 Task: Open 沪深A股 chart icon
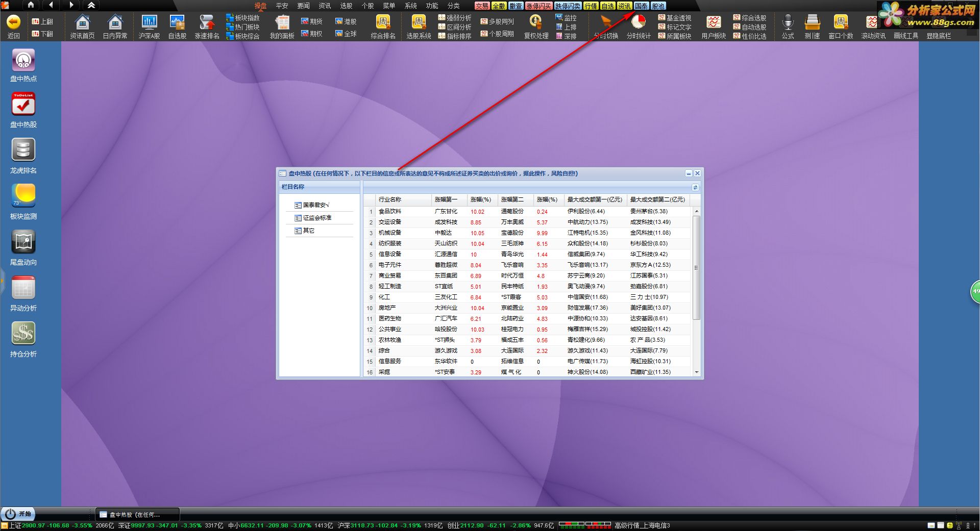point(149,22)
